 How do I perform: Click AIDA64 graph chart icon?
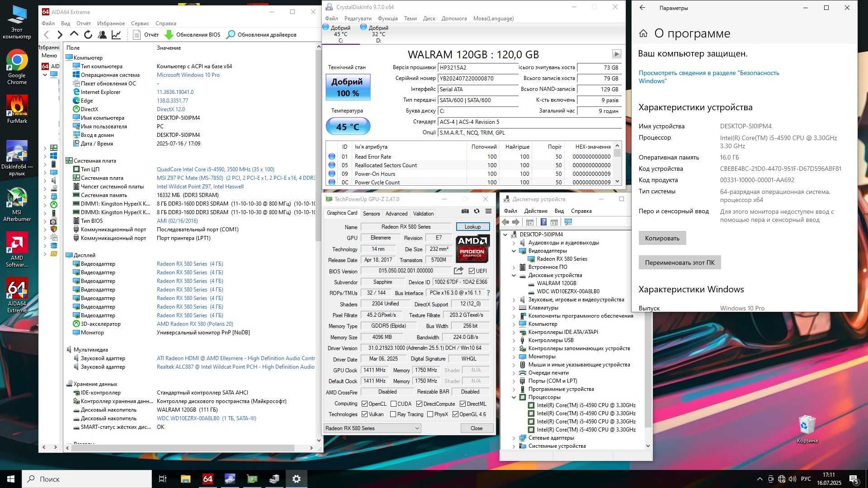(116, 35)
